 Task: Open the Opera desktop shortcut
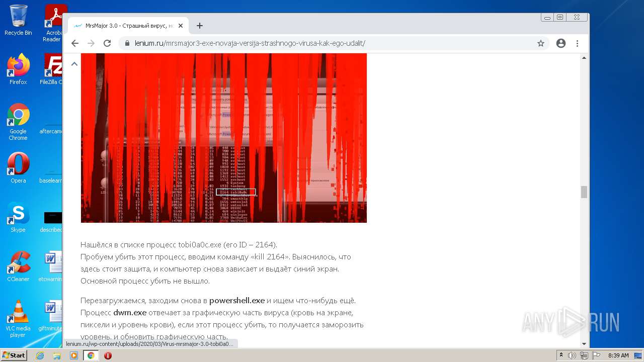coord(18,167)
